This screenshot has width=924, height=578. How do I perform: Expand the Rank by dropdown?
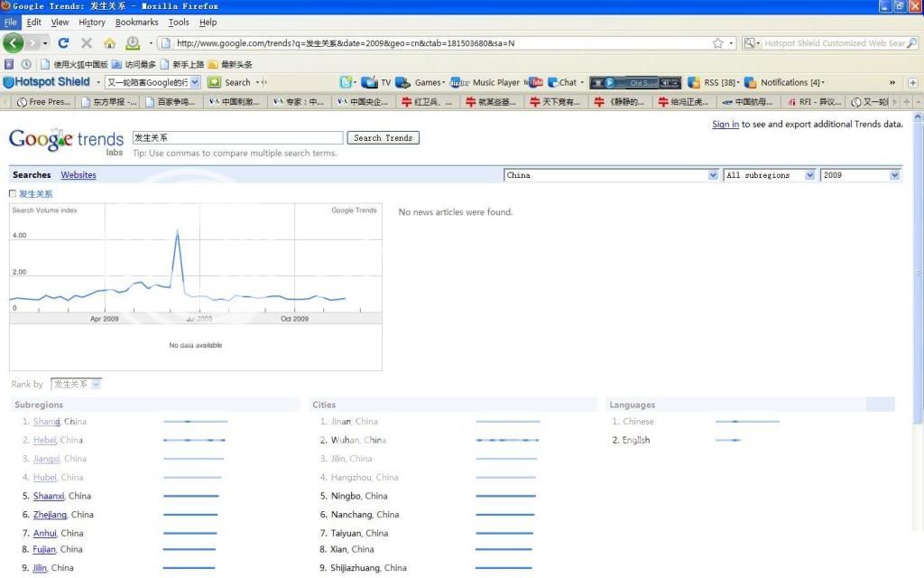76,384
